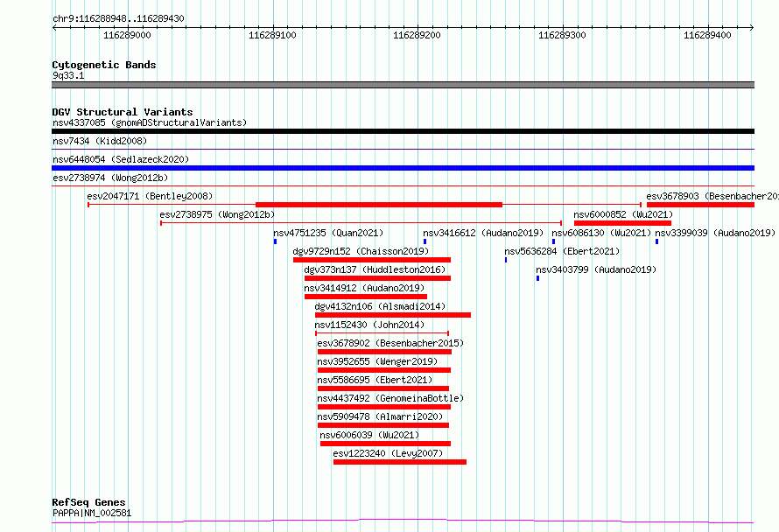Open dgv9729n152 (Chaisson2019) variant label
Screen dimensions: 779x532
(x=361, y=251)
